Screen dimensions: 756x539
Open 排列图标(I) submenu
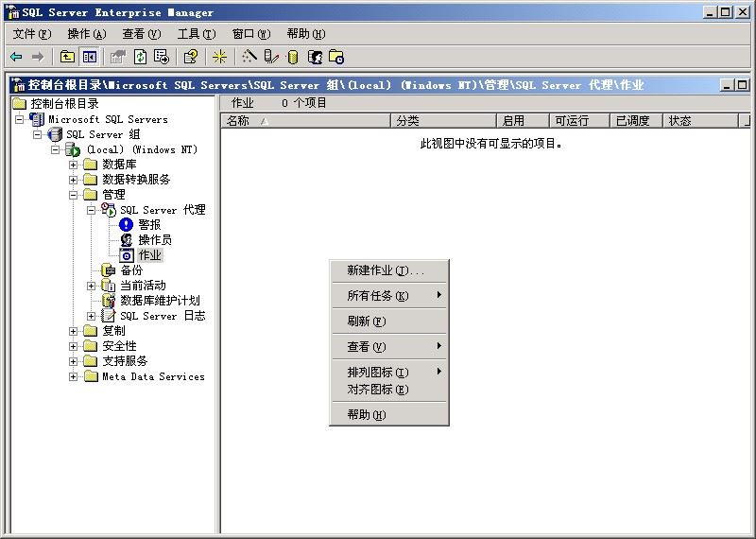pyautogui.click(x=389, y=373)
